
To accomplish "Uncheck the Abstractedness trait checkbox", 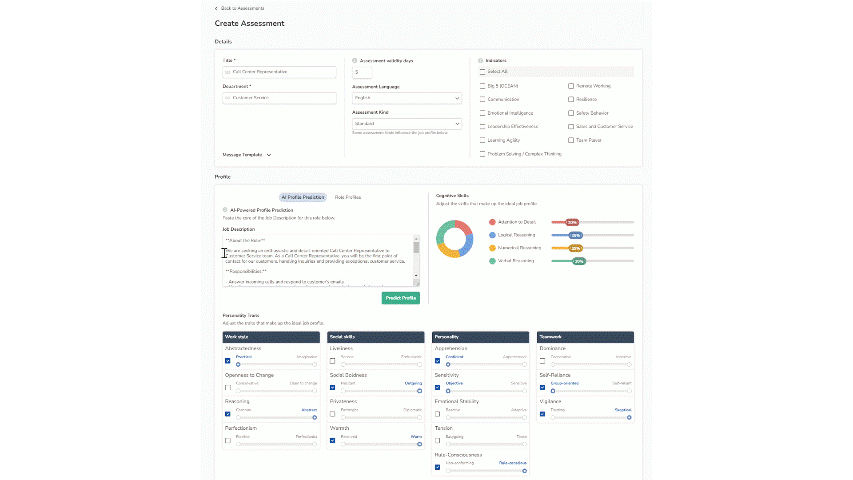I will (228, 361).
